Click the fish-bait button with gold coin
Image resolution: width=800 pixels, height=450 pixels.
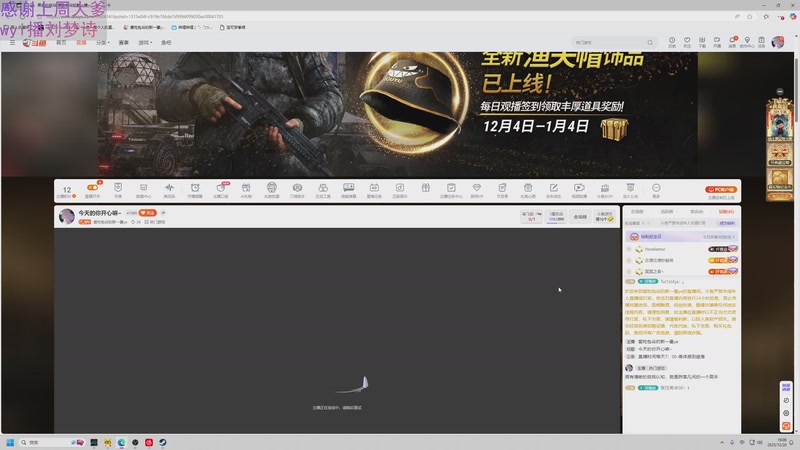[605, 217]
